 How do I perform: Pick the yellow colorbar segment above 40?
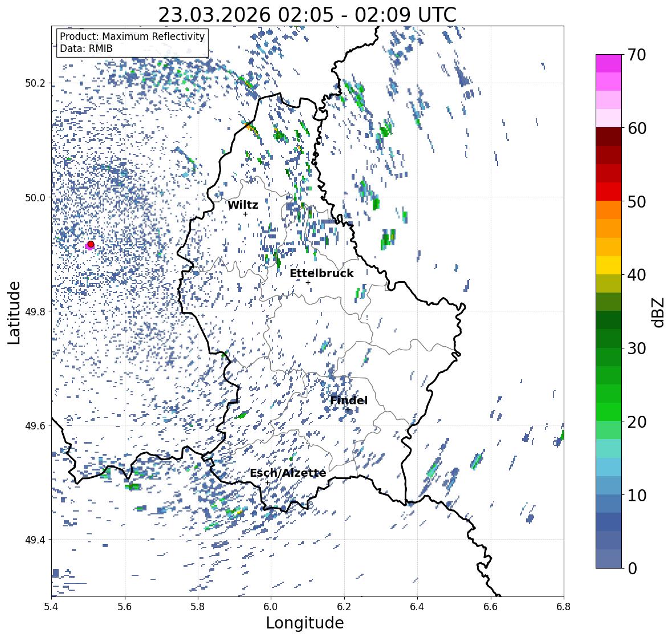[609, 265]
